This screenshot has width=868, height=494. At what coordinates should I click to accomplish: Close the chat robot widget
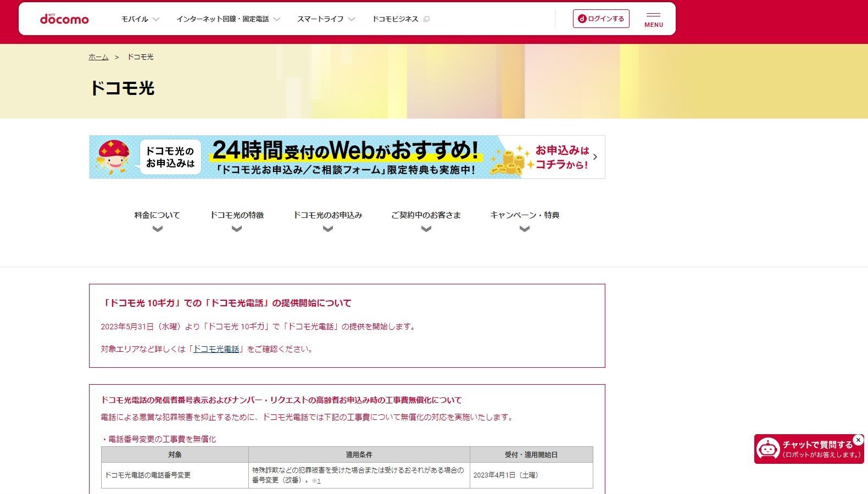click(858, 440)
